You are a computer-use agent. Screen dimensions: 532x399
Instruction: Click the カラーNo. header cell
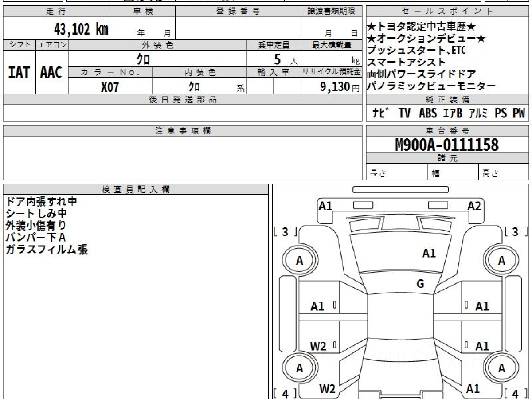(x=110, y=72)
